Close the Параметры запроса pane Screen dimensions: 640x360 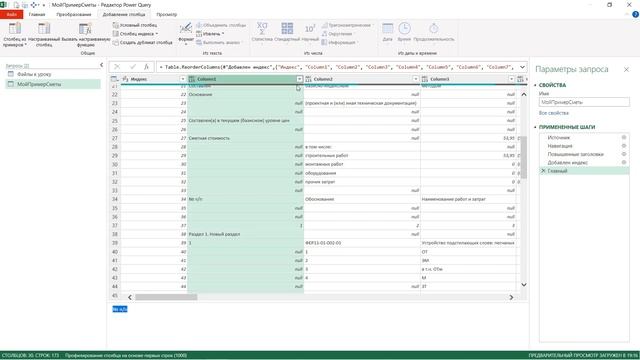click(626, 69)
